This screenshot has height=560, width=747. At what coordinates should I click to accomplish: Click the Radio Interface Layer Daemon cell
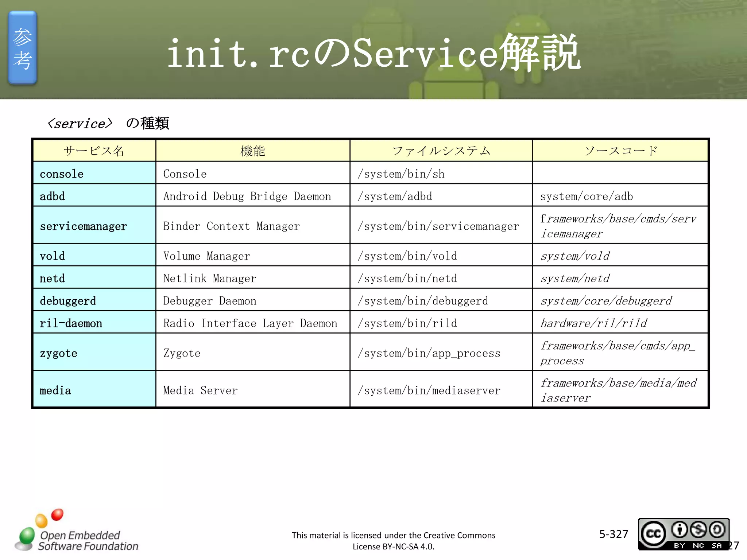253,322
